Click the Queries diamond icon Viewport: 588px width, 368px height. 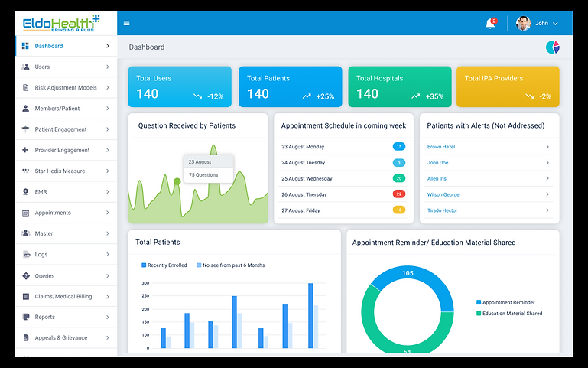(x=26, y=275)
